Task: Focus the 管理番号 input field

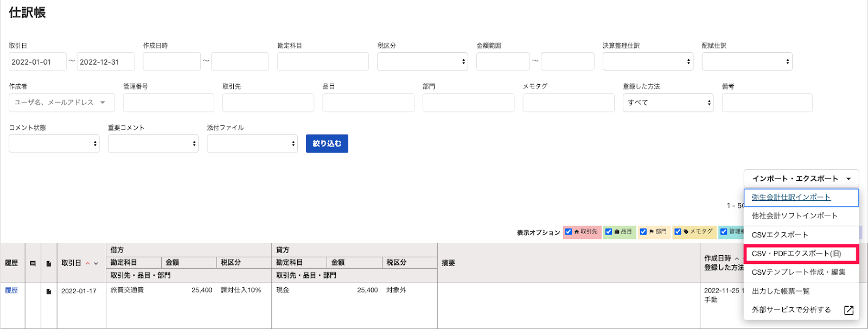Action: click(169, 103)
